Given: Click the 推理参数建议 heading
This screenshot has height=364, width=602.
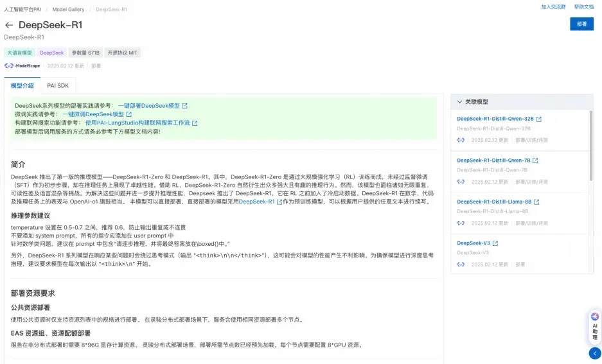Looking at the screenshot, I should point(30,216).
